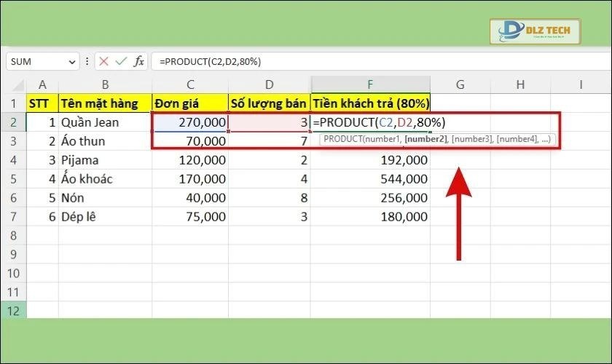Click quantity cell in Áo thun row
Screen dimensions: 612x364
pyautogui.click(x=270, y=141)
